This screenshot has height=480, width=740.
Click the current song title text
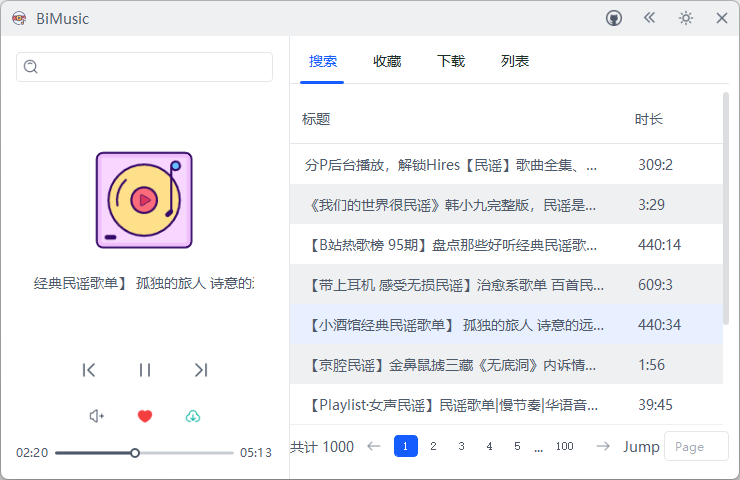(144, 283)
